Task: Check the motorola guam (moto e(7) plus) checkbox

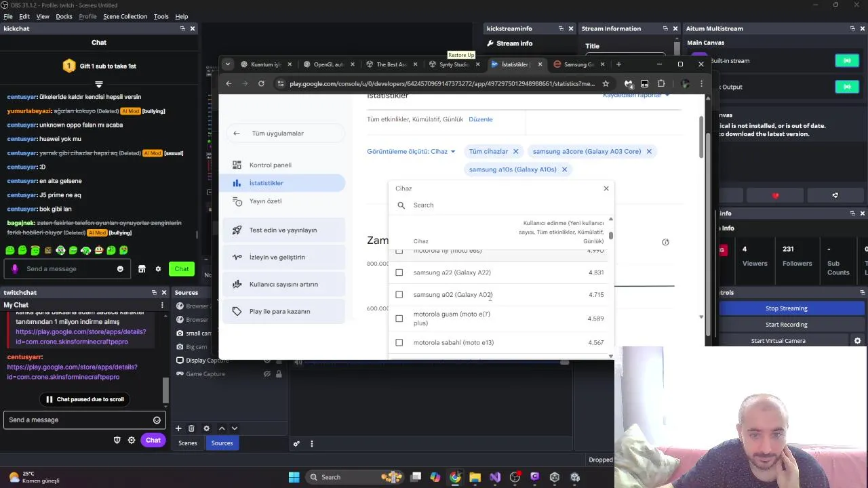Action: (x=399, y=319)
